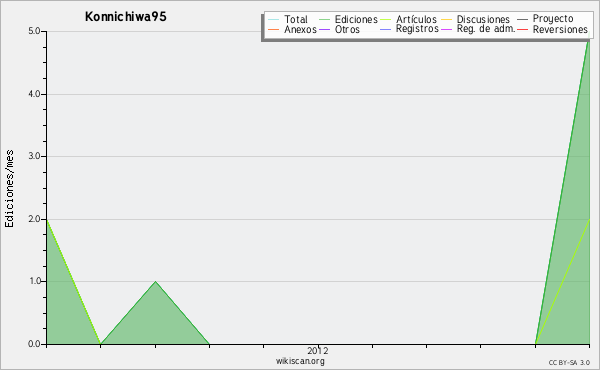
Task: Click the Reg. de adm. legend label
Action: [x=486, y=29]
